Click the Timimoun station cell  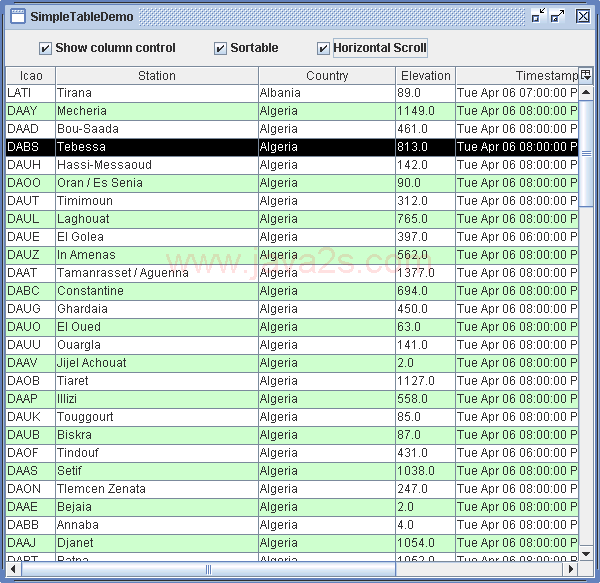(157, 201)
